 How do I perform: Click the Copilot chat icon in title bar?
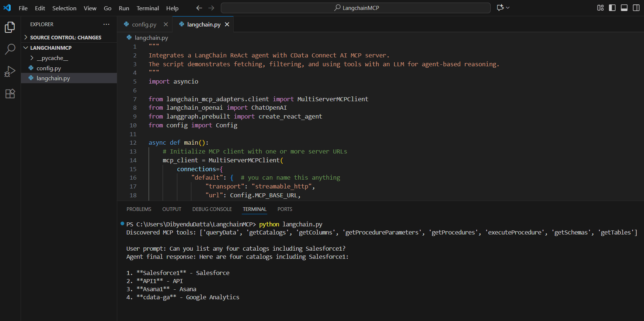[500, 8]
